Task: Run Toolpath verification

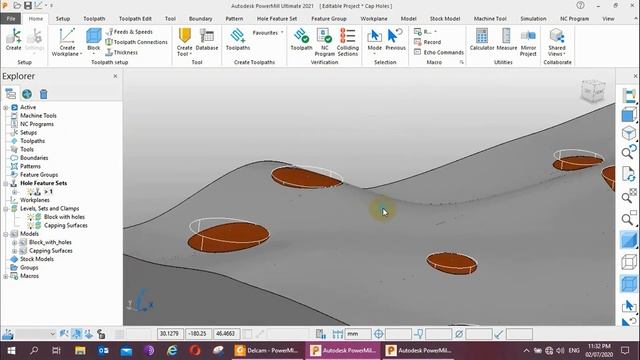Action: [x=301, y=40]
